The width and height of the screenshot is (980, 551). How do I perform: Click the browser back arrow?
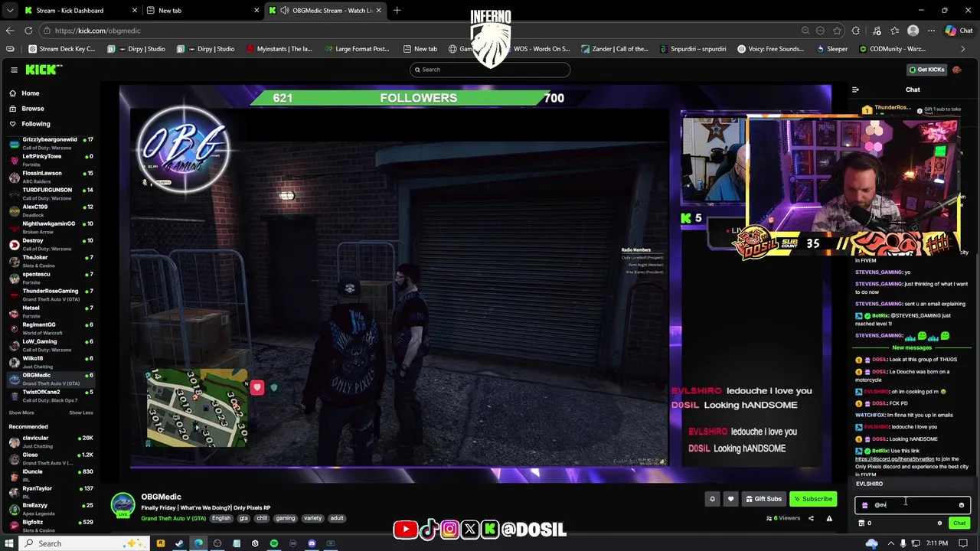[x=9, y=31]
